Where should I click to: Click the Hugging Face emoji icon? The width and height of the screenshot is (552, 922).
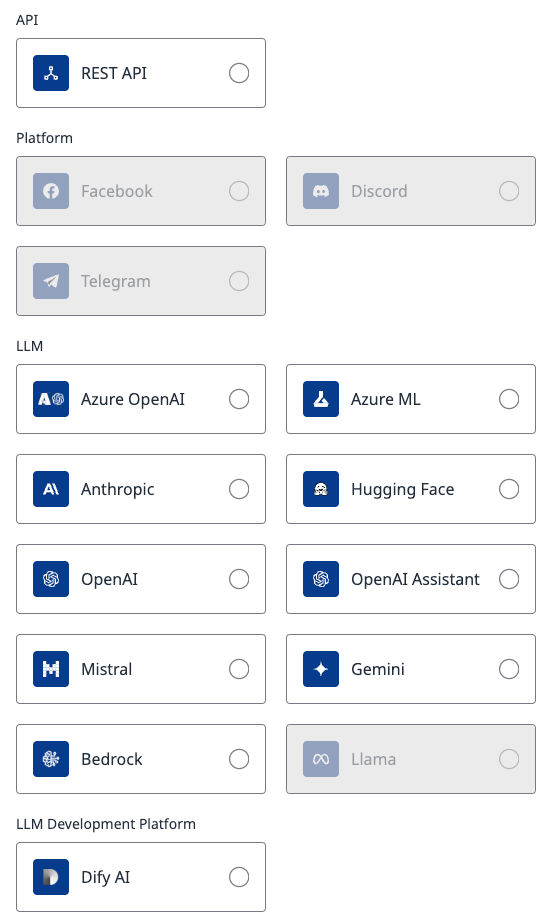pos(321,489)
